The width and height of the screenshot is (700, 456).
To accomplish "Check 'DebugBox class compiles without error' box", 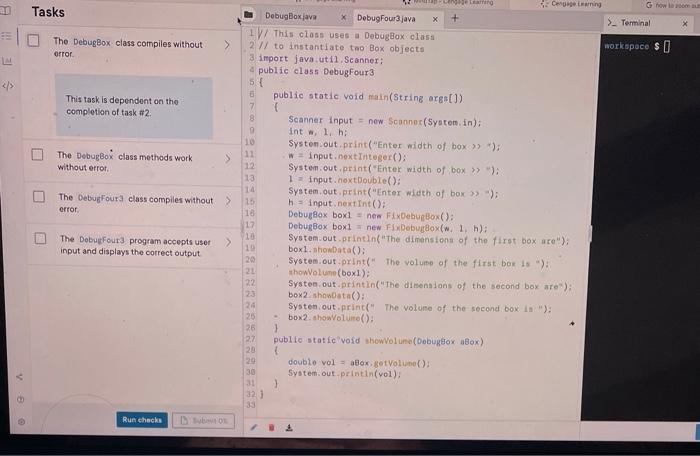I will (33, 41).
